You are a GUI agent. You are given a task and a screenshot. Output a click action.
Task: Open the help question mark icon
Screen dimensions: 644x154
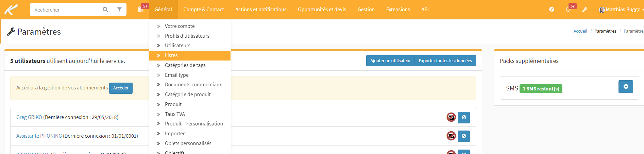tap(552, 10)
